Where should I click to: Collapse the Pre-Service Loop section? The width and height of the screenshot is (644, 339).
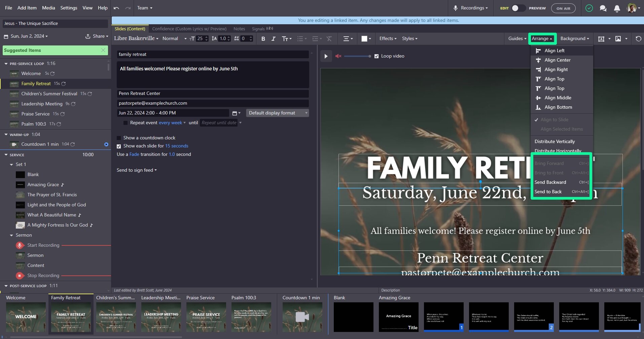[x=6, y=64]
